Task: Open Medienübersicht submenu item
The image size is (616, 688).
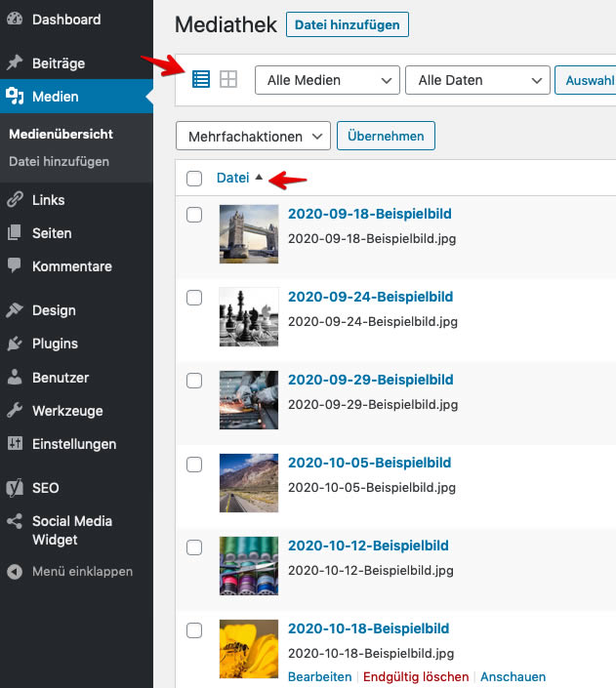Action: click(62, 135)
